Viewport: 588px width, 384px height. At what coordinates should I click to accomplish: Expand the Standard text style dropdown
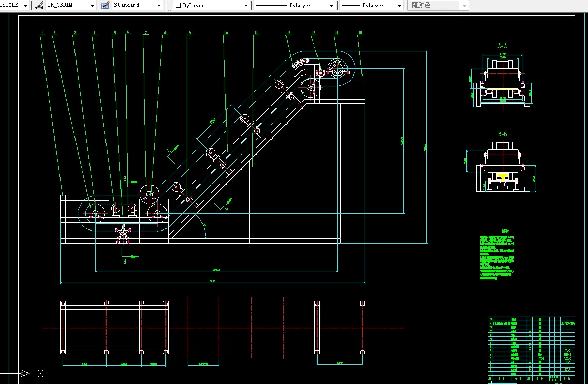(x=160, y=5)
